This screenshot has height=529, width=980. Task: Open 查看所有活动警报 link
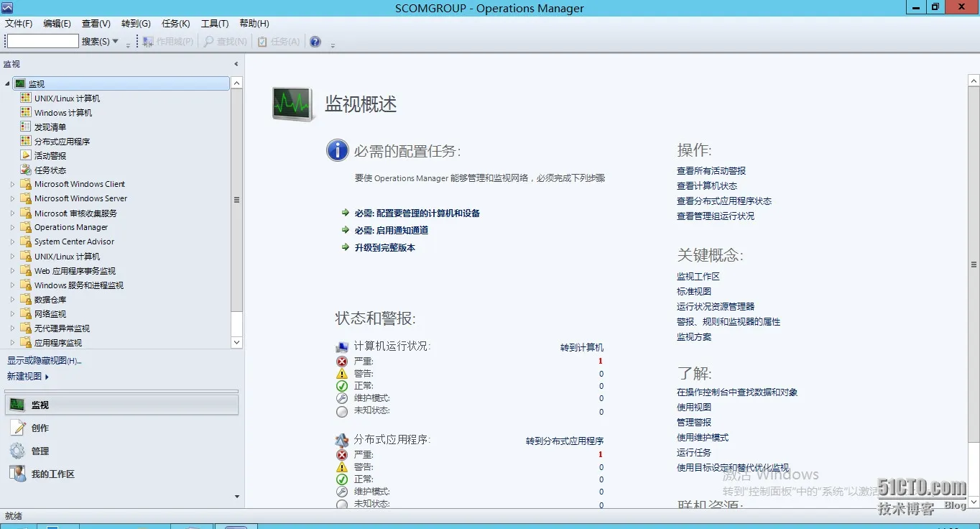coord(711,171)
